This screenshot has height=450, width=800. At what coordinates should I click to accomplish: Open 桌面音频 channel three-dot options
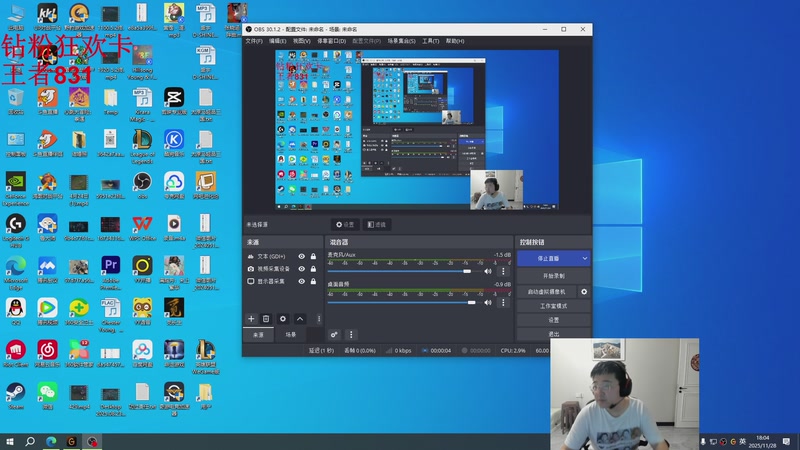pos(503,303)
